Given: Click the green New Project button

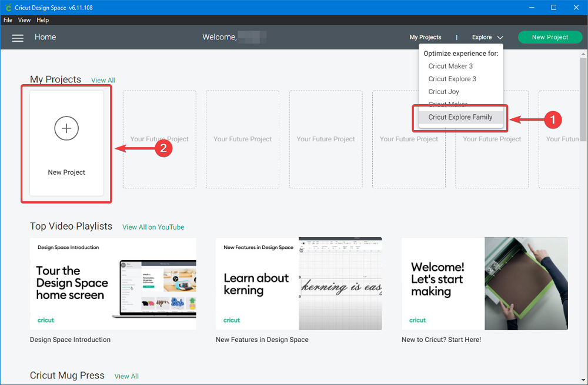Looking at the screenshot, I should (550, 37).
